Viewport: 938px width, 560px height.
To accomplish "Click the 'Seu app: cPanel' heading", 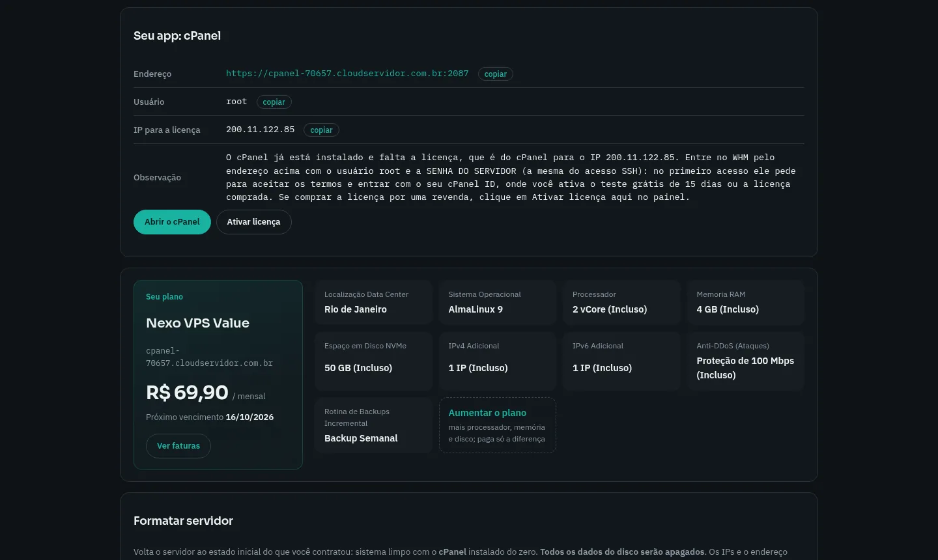I will [177, 36].
